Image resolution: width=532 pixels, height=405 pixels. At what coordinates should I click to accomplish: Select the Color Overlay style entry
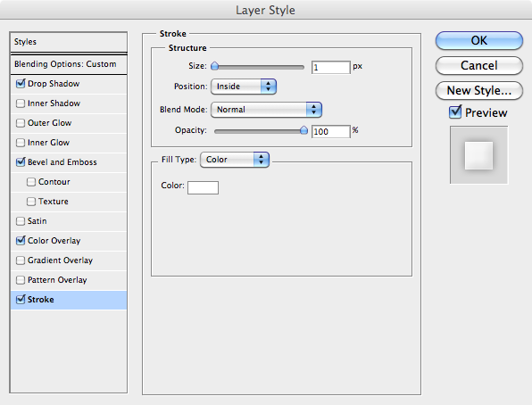pyautogui.click(x=69, y=241)
